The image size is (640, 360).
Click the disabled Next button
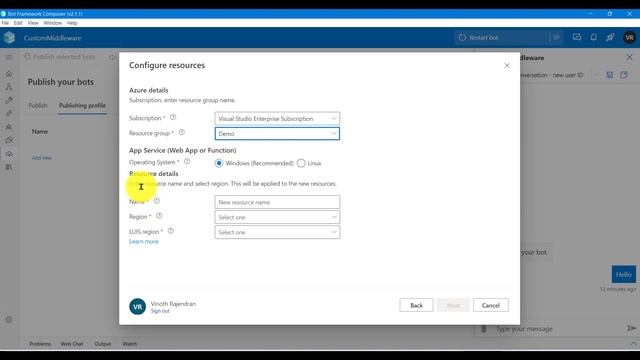pos(453,305)
